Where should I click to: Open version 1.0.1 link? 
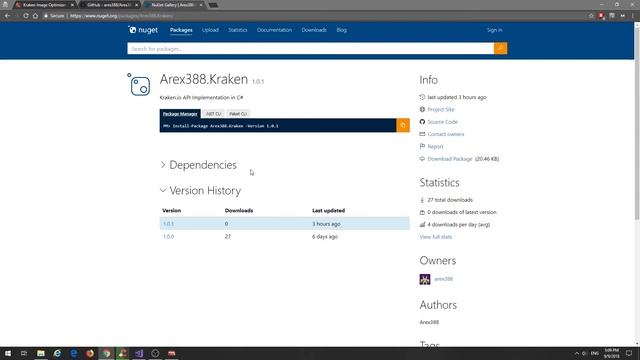[168, 224]
